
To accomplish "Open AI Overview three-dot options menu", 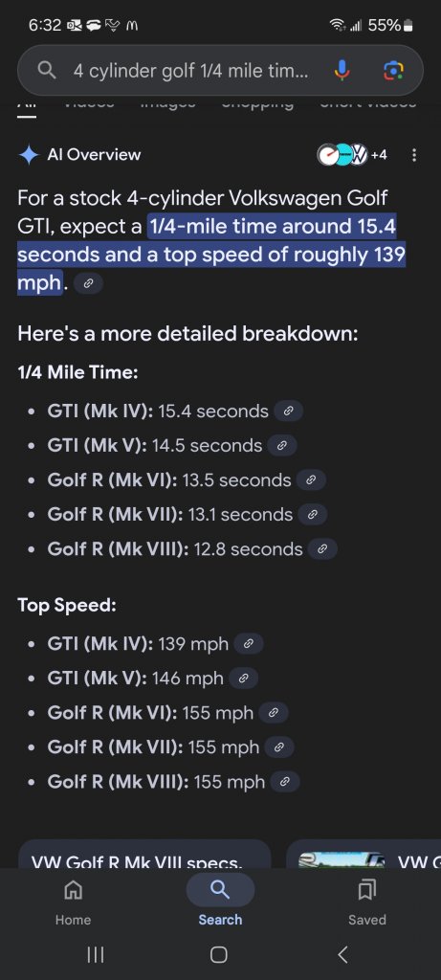I will pyautogui.click(x=414, y=154).
